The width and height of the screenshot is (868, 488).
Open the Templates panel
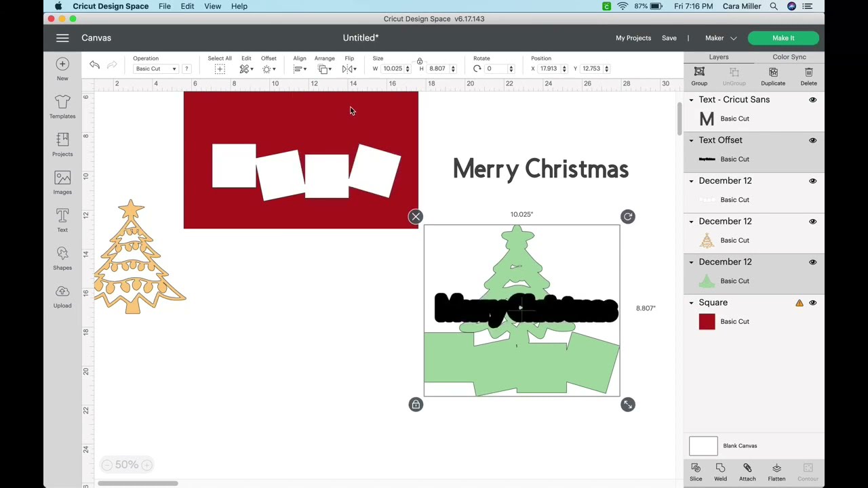click(x=62, y=107)
